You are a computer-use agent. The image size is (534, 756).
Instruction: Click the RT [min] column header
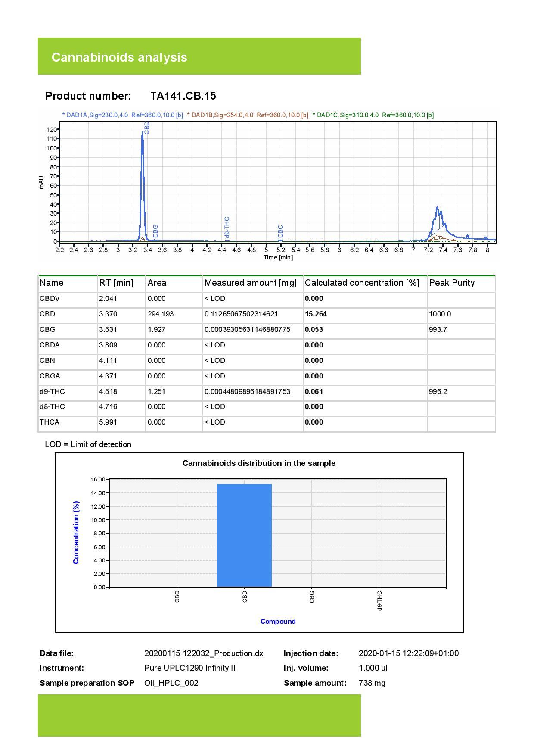[116, 283]
